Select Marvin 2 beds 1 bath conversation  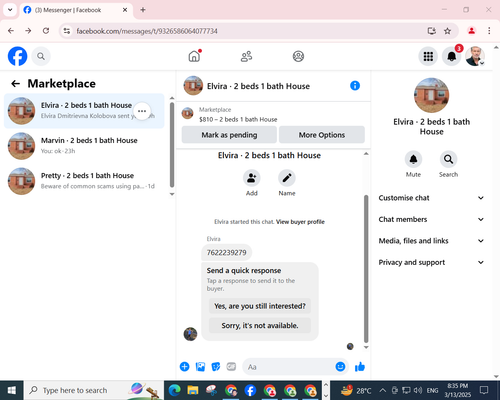84,146
